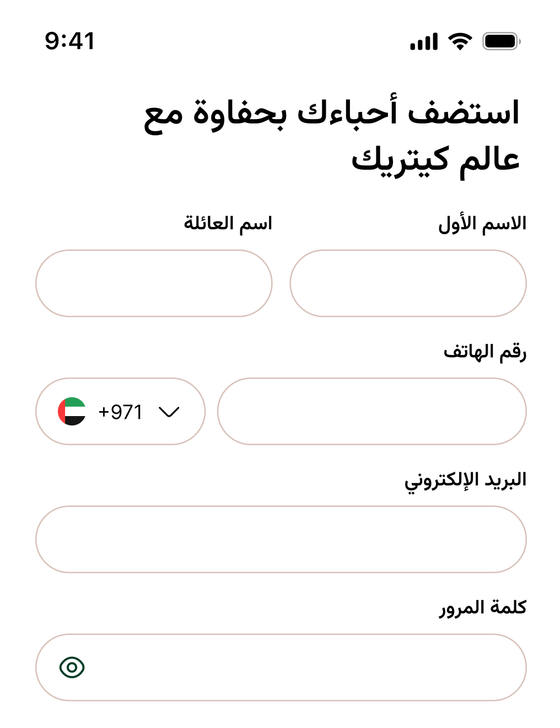Click the Wi-Fi icon in the status bar
This screenshot has height=728, width=560.
[460, 40]
